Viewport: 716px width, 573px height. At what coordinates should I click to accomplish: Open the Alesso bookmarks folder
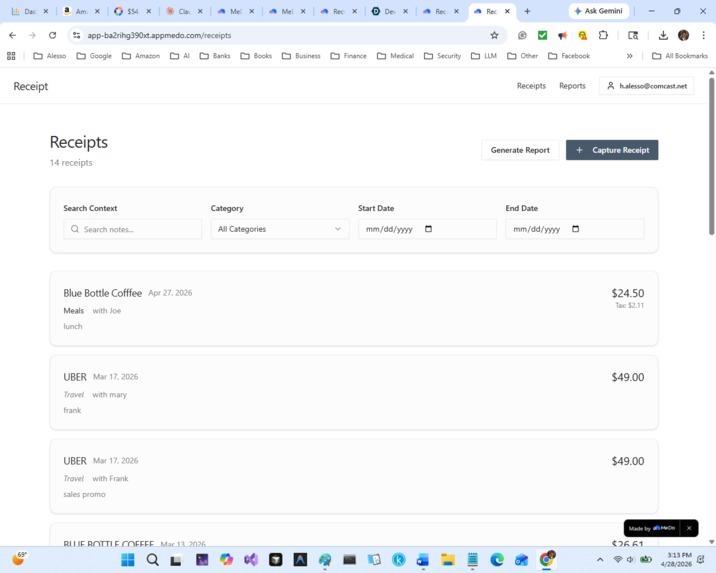pyautogui.click(x=50, y=56)
